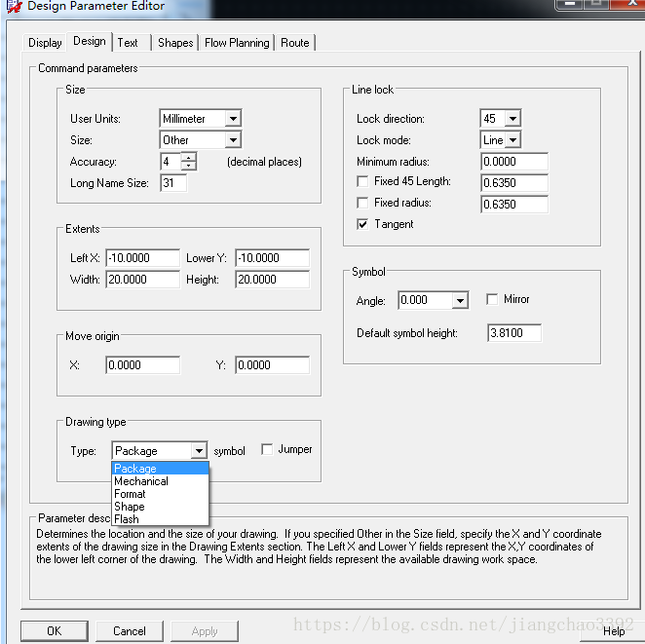The height and width of the screenshot is (644, 645).
Task: Switch to the Display tab
Action: pos(45,43)
